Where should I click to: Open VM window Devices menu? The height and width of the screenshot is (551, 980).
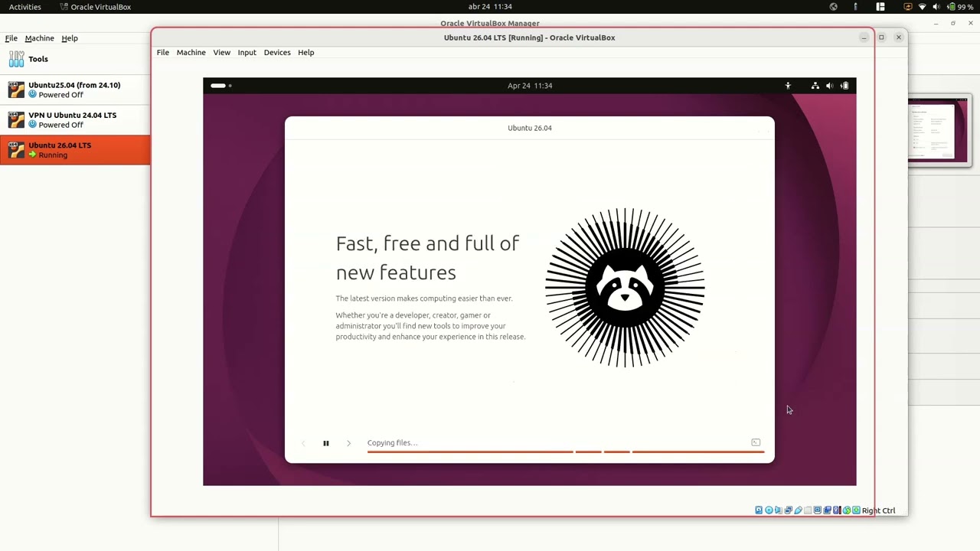click(277, 52)
